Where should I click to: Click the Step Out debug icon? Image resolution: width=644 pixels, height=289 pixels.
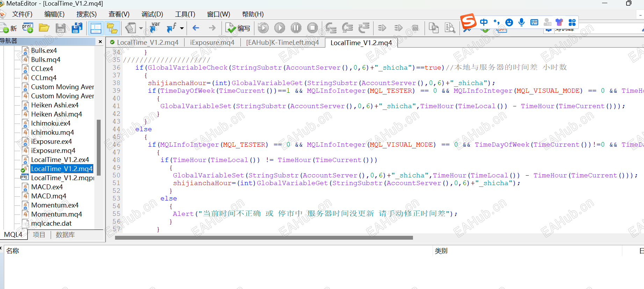(364, 28)
